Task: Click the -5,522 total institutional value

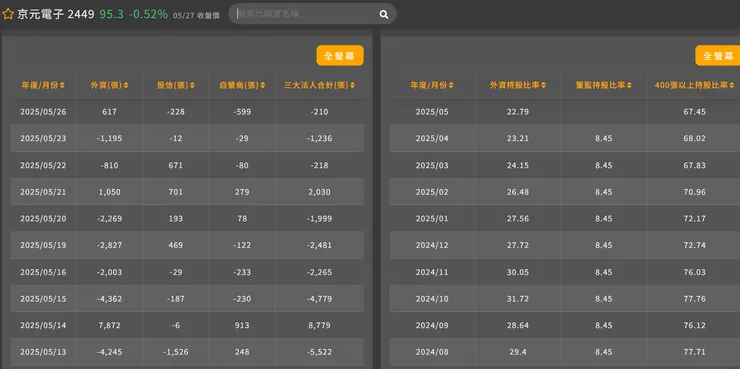Action: (320, 352)
